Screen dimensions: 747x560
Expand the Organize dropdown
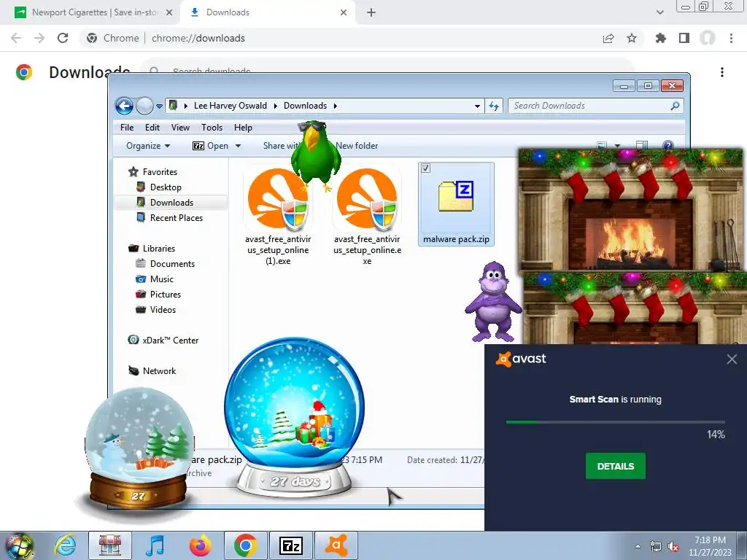(x=147, y=146)
